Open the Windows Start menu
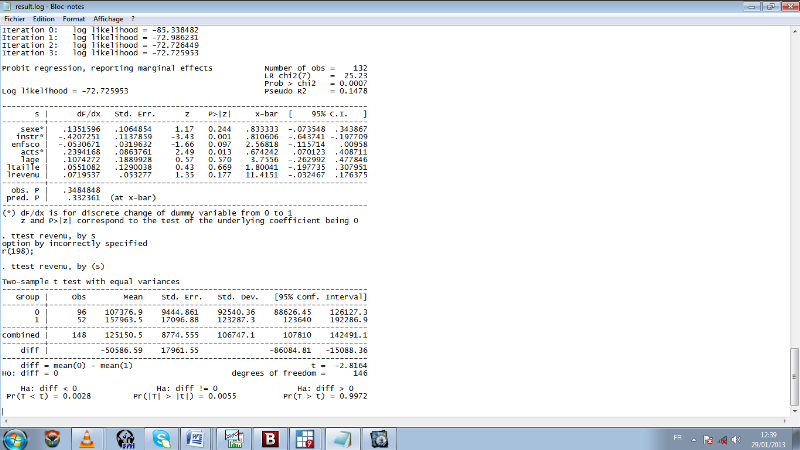Image resolution: width=800 pixels, height=450 pixels. [15, 439]
